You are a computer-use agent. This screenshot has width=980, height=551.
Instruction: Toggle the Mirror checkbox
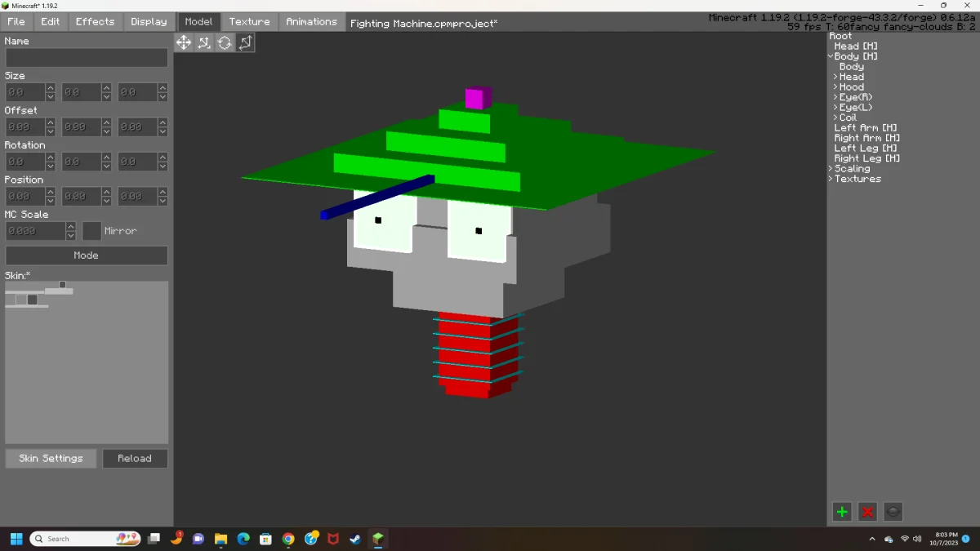[x=92, y=231]
